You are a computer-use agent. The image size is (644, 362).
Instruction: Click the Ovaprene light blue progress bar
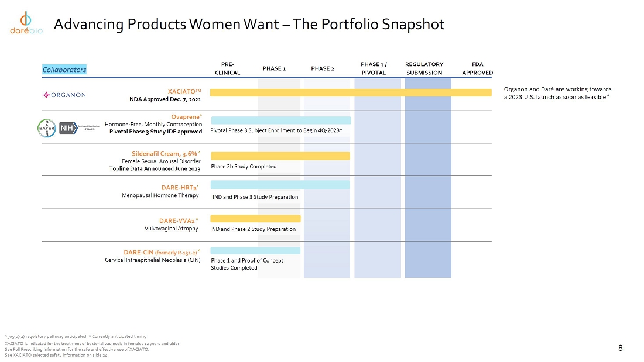[x=280, y=120]
